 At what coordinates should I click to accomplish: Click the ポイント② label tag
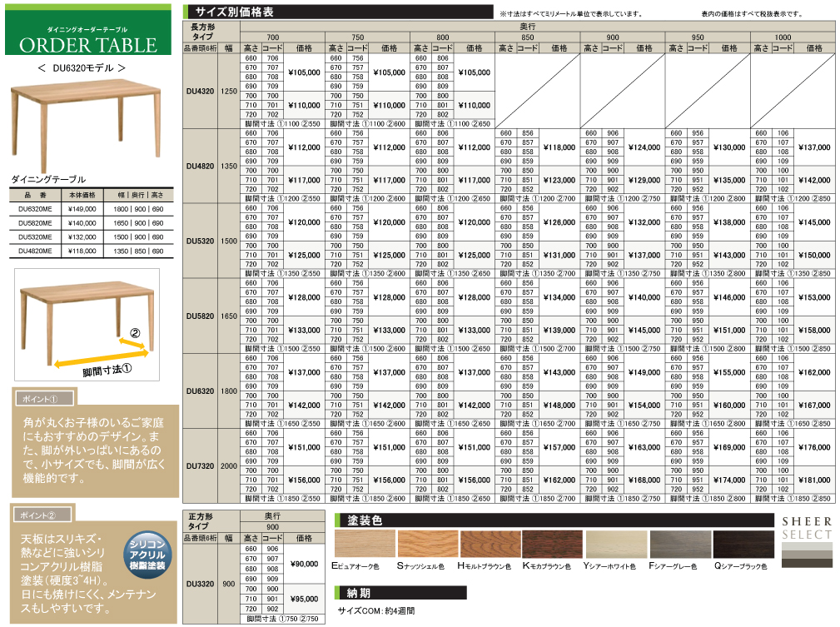point(39,515)
